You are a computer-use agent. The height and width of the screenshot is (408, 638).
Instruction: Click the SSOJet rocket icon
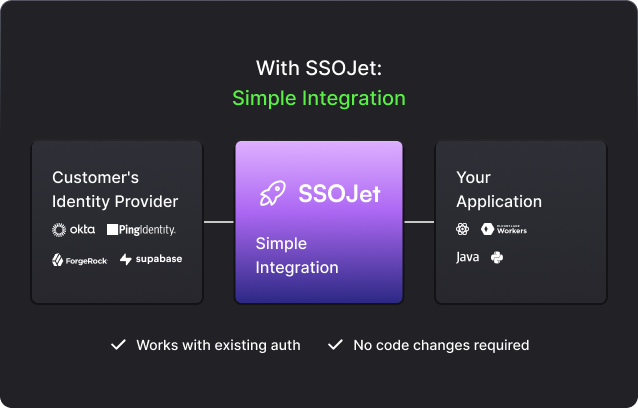(x=271, y=193)
